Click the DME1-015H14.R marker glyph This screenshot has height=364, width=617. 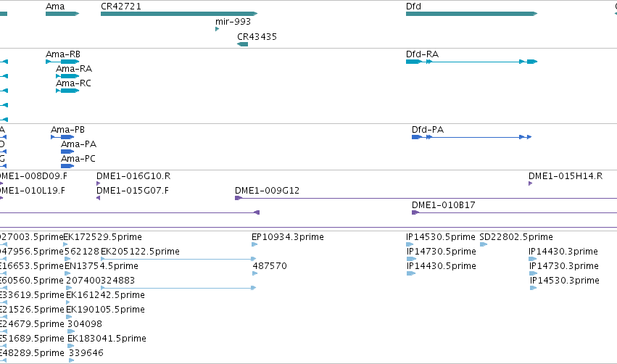click(x=531, y=183)
